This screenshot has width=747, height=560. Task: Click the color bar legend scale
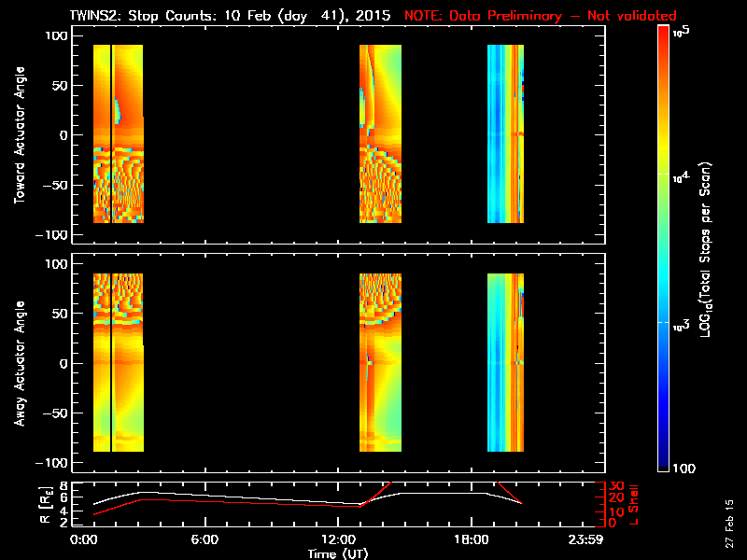click(664, 248)
